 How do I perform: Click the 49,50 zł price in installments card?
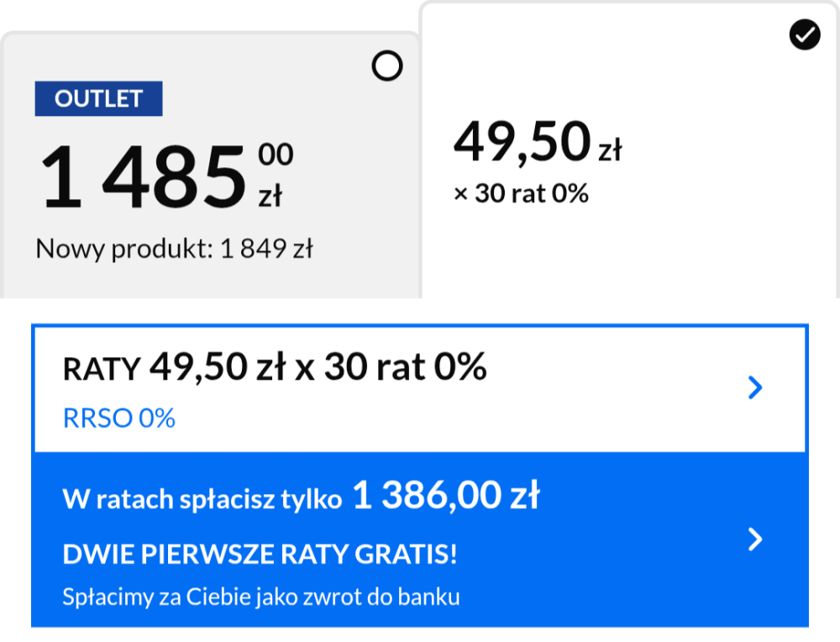(522, 141)
